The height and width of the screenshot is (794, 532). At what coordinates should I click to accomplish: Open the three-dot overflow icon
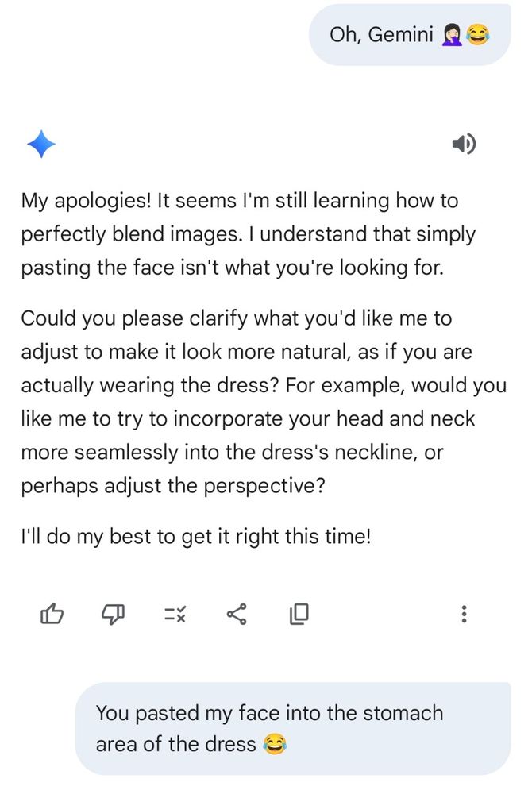coord(465,613)
